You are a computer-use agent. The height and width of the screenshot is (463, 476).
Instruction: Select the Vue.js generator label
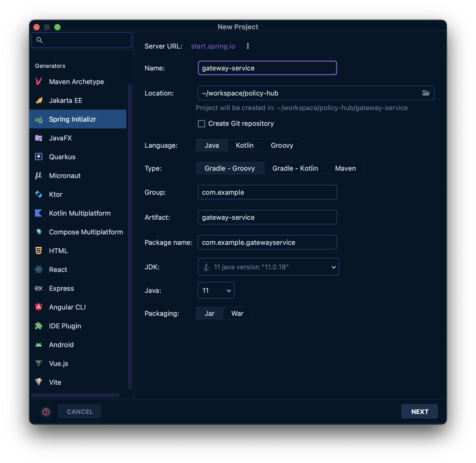[x=58, y=364]
